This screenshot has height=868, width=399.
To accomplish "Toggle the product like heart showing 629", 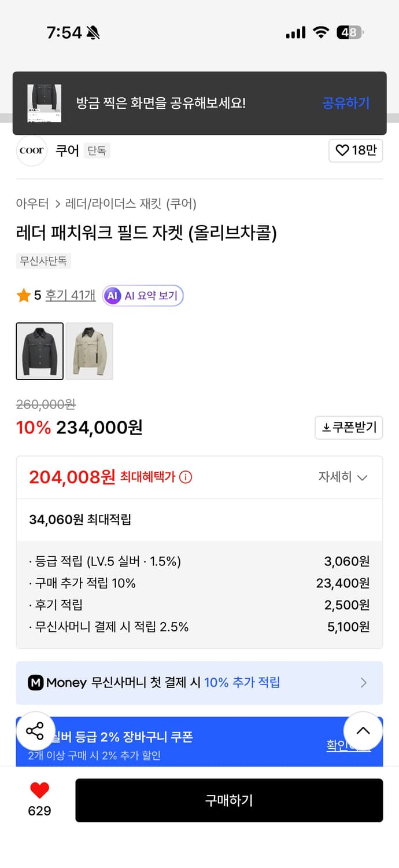I will pos(38,792).
